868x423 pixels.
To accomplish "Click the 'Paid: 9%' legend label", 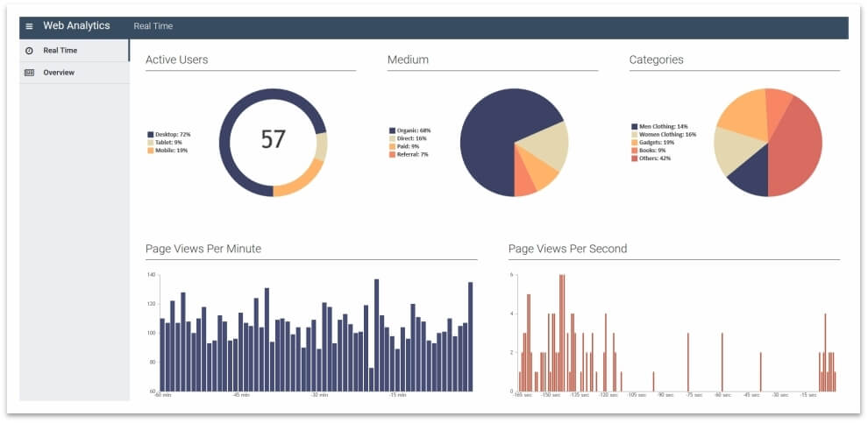I will coord(408,146).
